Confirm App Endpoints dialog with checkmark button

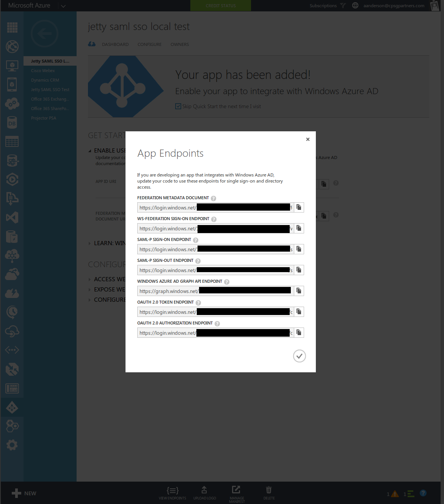click(x=300, y=356)
